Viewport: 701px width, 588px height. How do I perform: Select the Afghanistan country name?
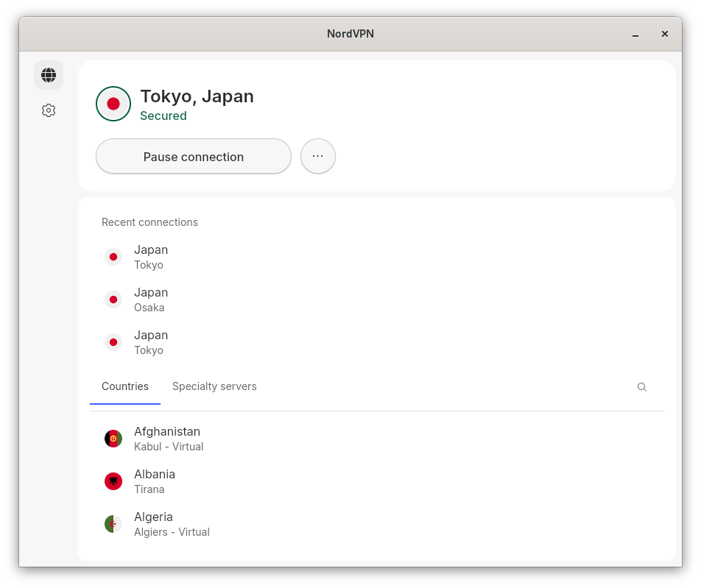pos(167,431)
